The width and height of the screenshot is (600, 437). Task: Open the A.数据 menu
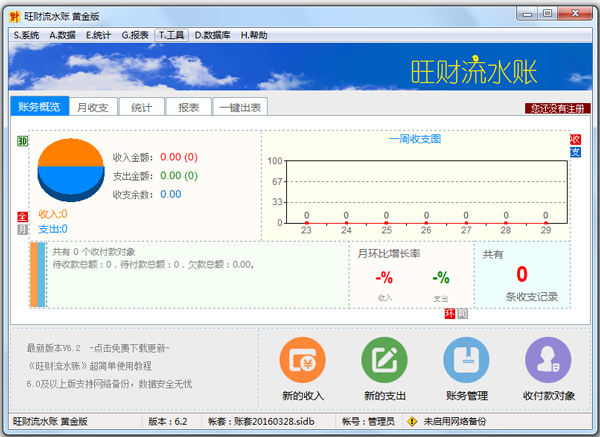click(62, 35)
